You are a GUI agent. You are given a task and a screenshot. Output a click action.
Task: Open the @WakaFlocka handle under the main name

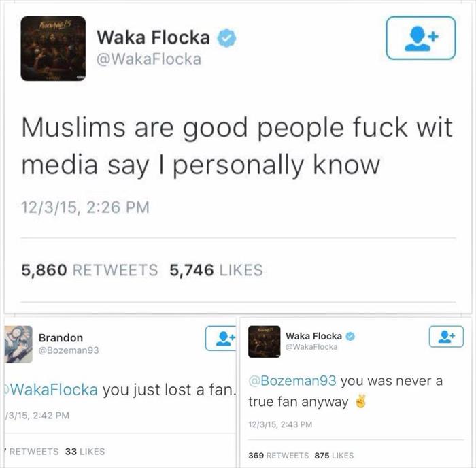[x=149, y=59]
